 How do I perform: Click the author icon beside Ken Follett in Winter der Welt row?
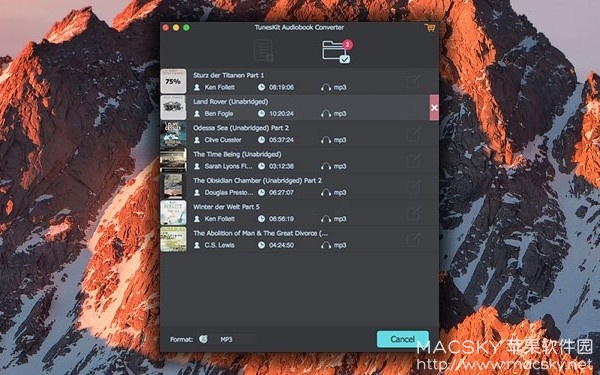(x=197, y=219)
